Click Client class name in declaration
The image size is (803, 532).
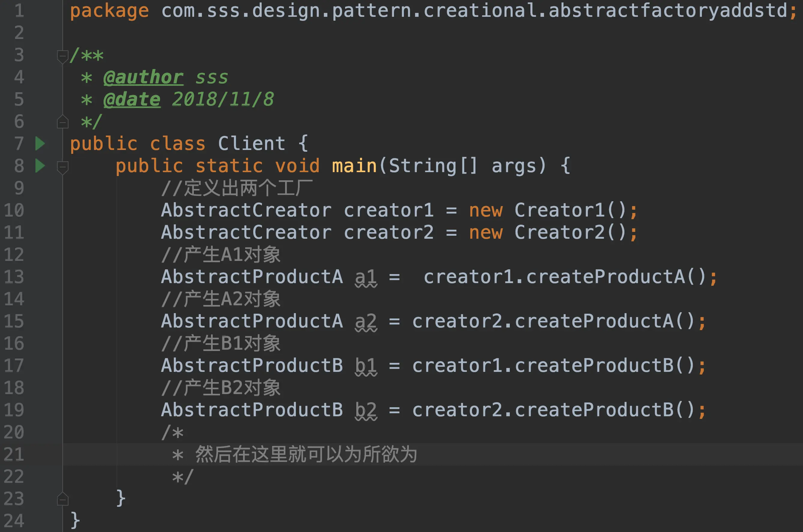pyautogui.click(x=251, y=144)
